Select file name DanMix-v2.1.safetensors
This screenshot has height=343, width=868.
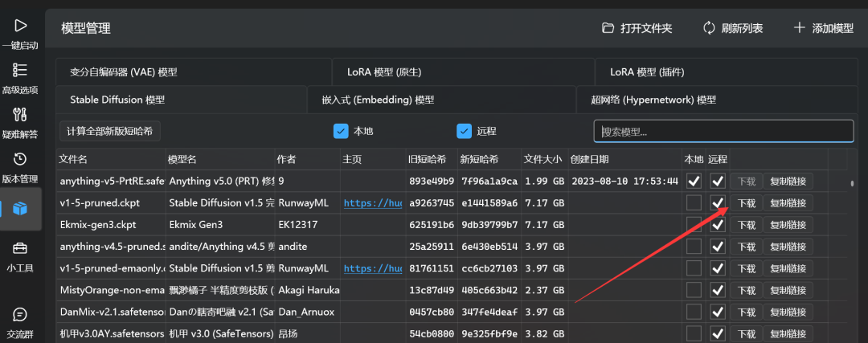pos(111,312)
